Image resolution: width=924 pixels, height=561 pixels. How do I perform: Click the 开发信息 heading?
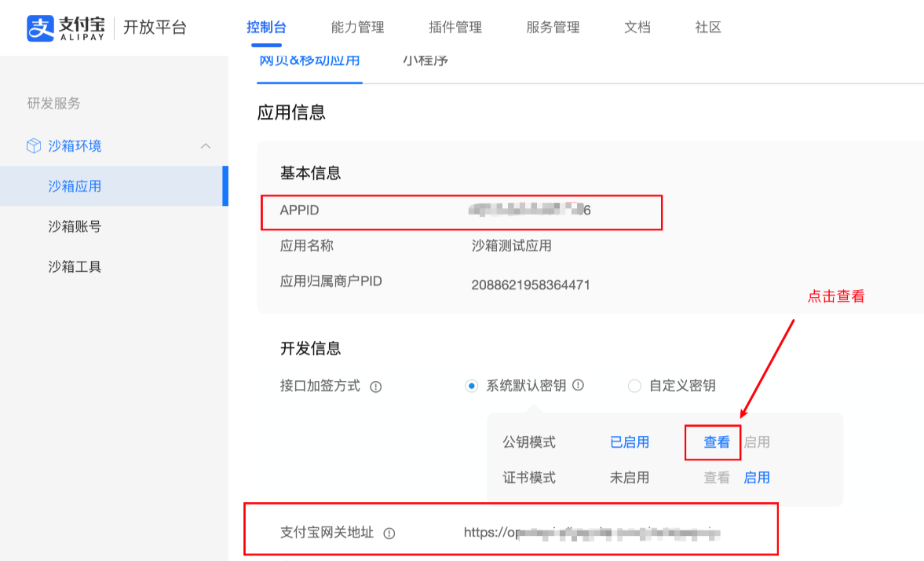[x=311, y=349]
